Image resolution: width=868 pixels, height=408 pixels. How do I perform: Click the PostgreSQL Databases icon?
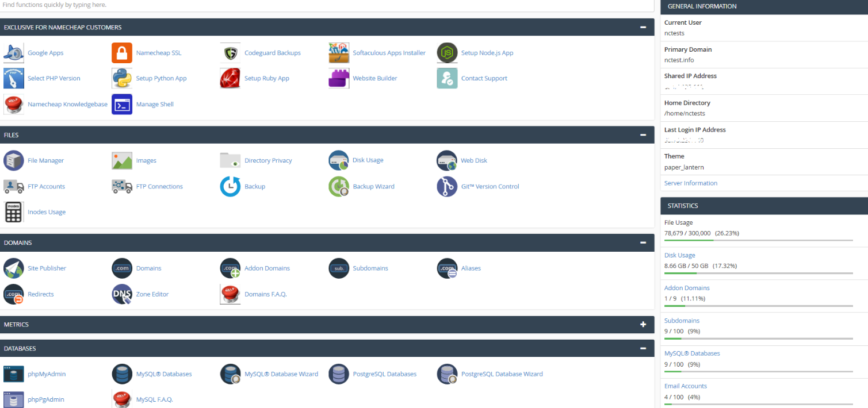coord(339,374)
